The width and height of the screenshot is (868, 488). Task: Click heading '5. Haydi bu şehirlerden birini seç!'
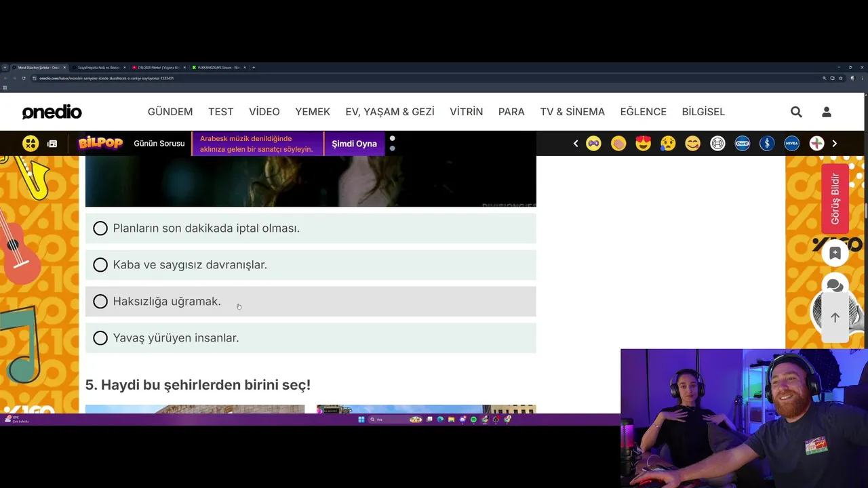(198, 385)
